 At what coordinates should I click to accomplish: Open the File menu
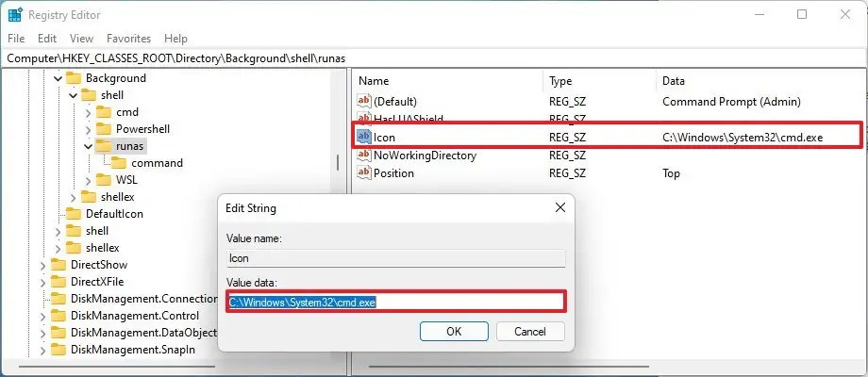point(16,39)
